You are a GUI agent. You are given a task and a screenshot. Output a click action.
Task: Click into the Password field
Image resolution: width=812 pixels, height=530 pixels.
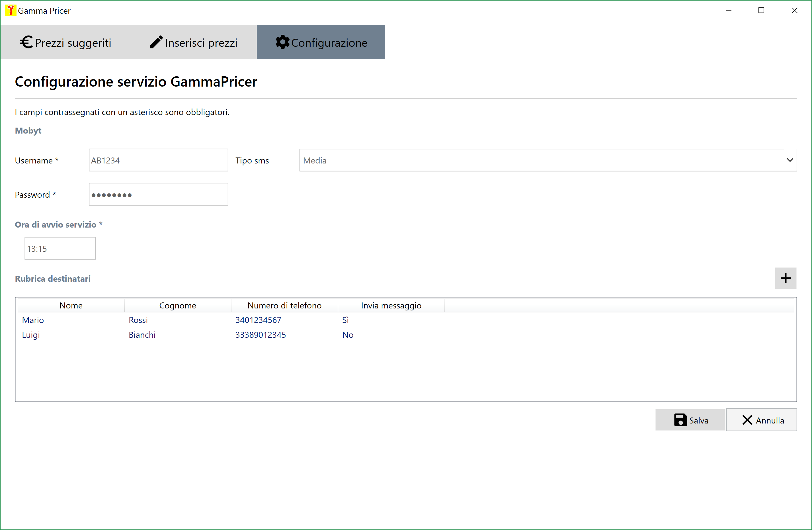(158, 194)
